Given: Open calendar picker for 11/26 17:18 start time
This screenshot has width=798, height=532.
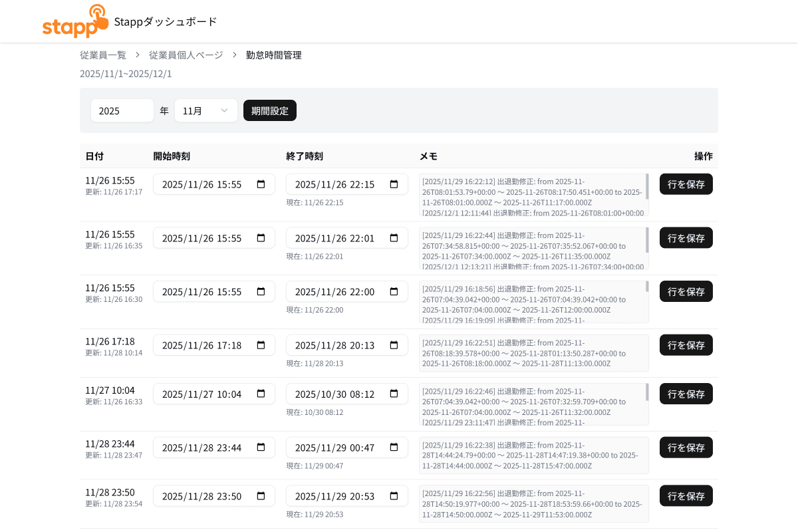Looking at the screenshot, I should pyautogui.click(x=261, y=345).
